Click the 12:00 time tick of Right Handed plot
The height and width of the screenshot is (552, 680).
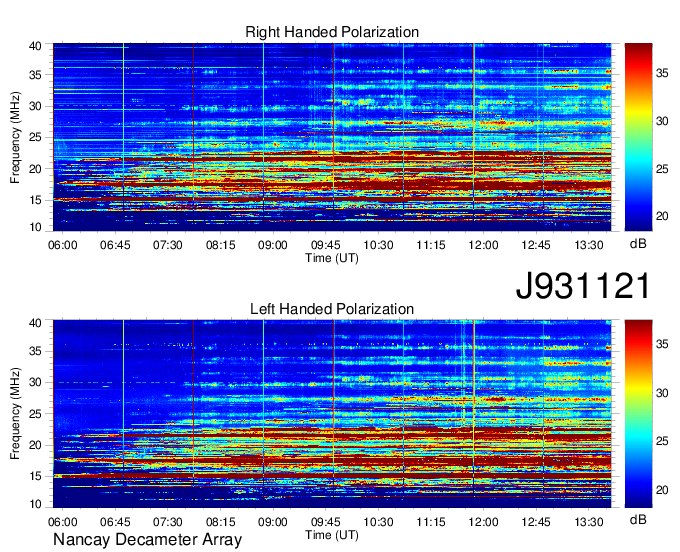tap(483, 245)
